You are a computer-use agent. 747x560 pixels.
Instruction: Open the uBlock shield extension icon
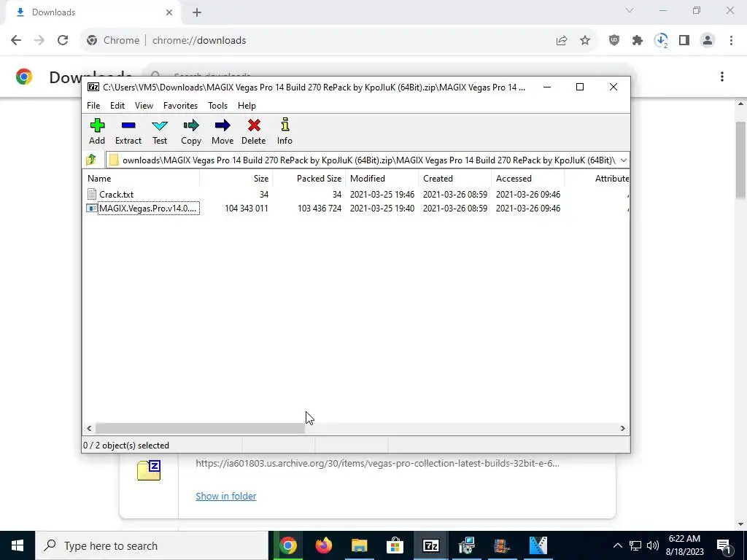click(x=614, y=41)
